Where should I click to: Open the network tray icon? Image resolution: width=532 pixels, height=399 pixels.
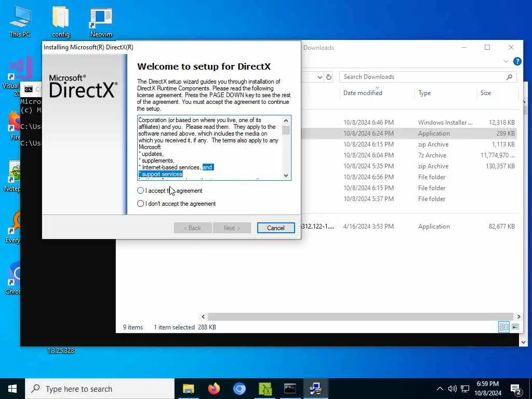click(x=465, y=389)
